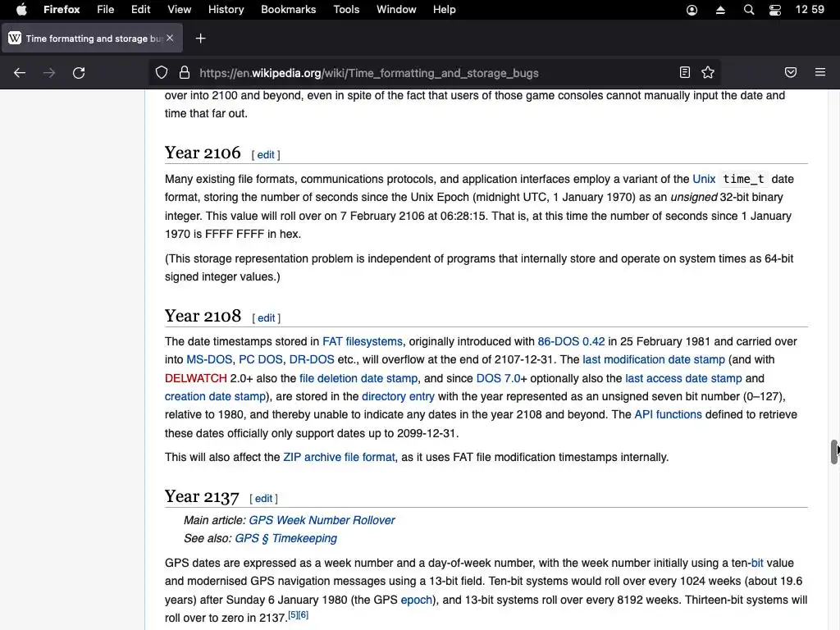840x630 pixels.
Task: Click the Year 2106 heading text
Action: (x=203, y=153)
